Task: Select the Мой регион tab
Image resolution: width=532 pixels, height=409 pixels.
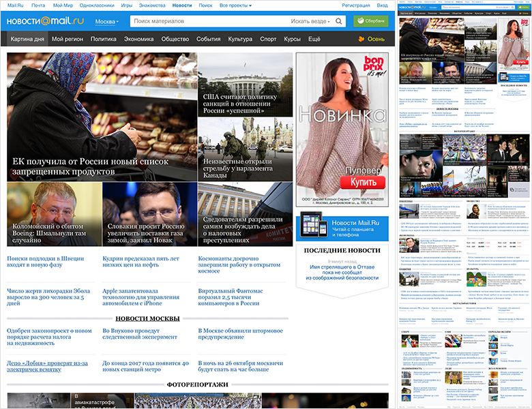Action: point(67,39)
